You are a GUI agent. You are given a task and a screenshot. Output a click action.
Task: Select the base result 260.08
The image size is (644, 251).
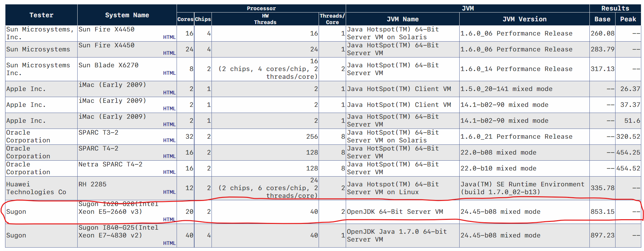(x=602, y=33)
